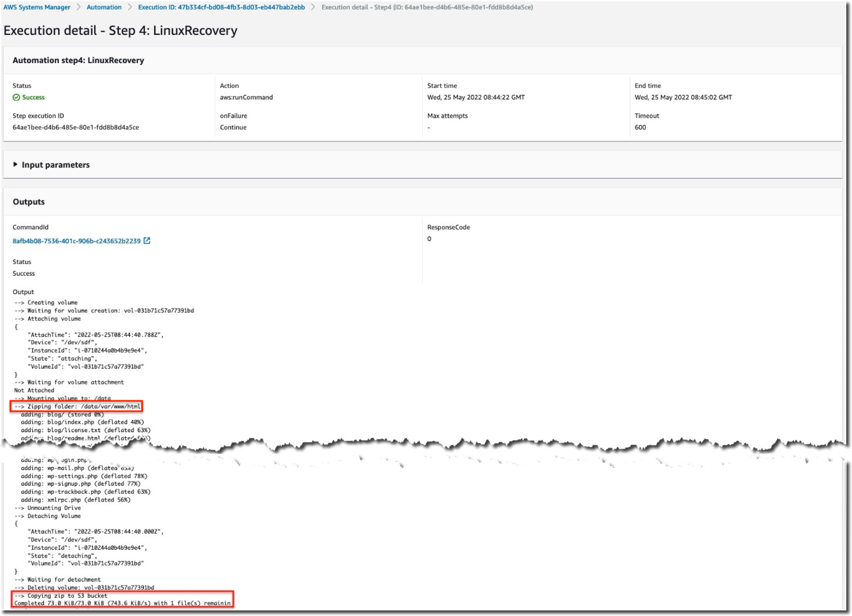Open the Automation breadcrumb link
The image size is (852, 616).
pos(104,7)
